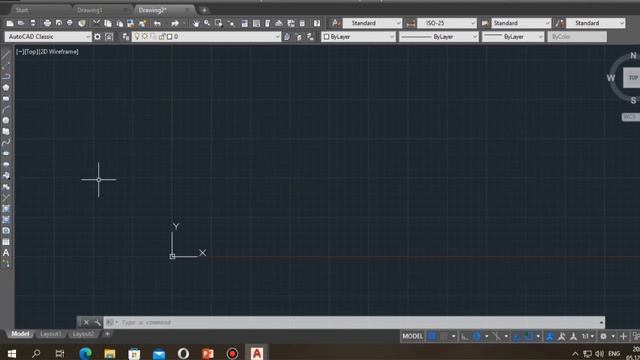The height and width of the screenshot is (360, 640).
Task: Open Layer Properties Manager icon
Action: pos(125,37)
